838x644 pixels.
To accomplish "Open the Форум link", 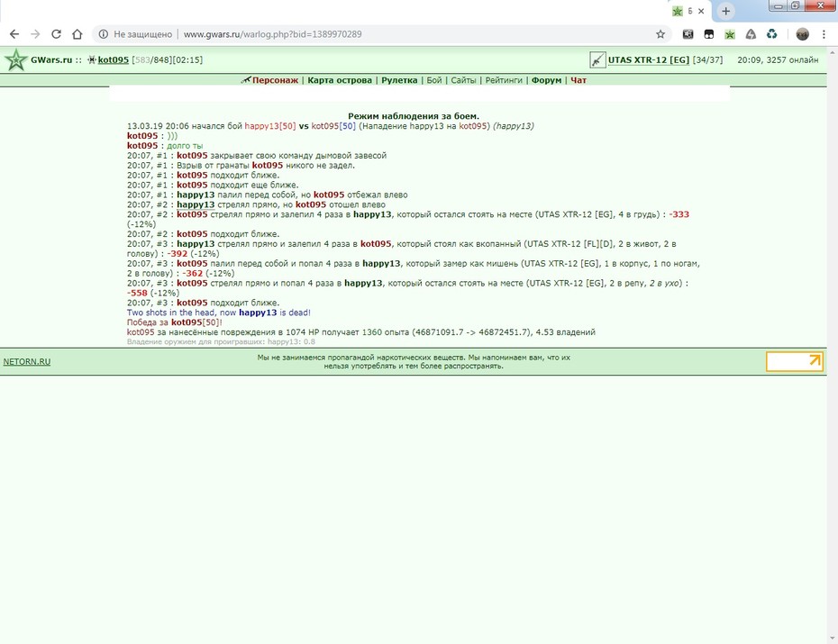I will pos(546,80).
